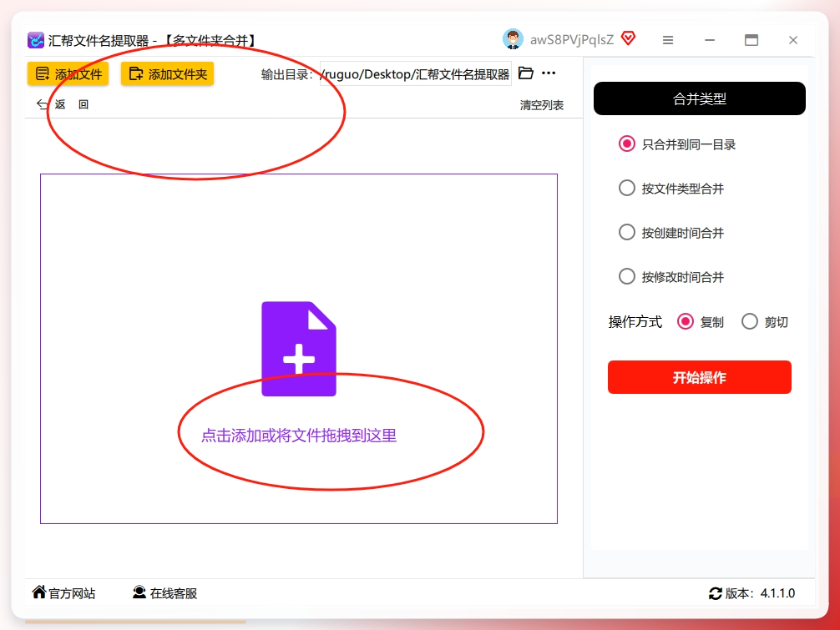Open the 官方网站 link
Viewport: 840px width, 630px height.
63,593
